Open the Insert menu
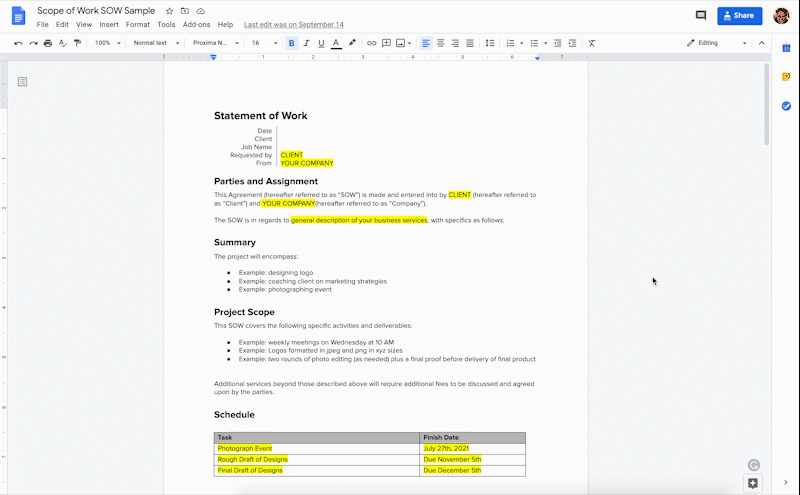 (109, 24)
